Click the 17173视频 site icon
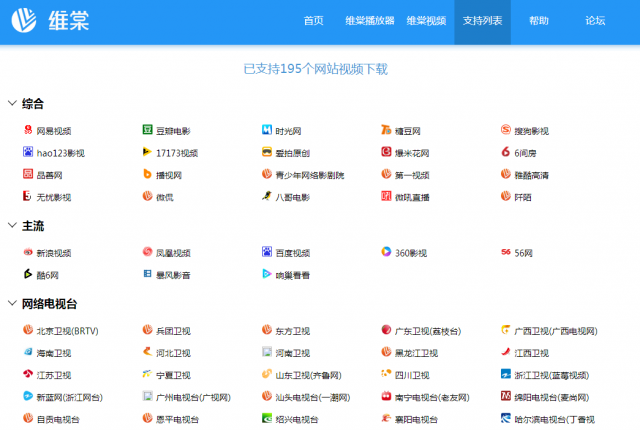This screenshot has width=640, height=430. coord(147,152)
